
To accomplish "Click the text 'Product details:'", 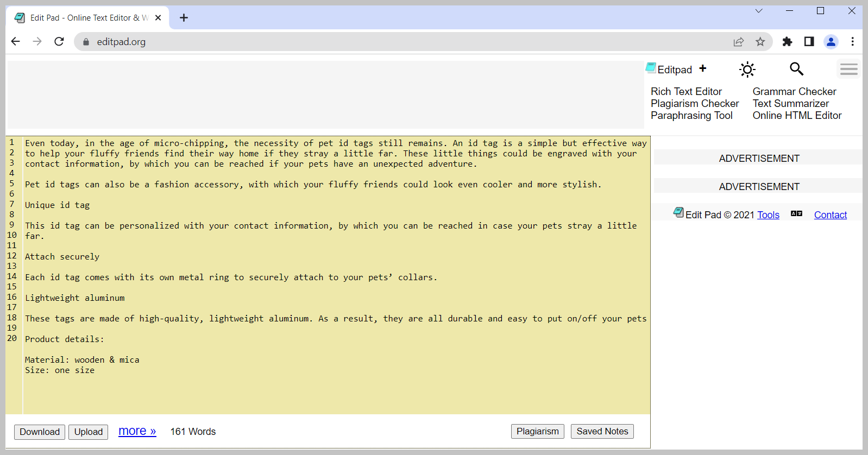I will pos(64,339).
